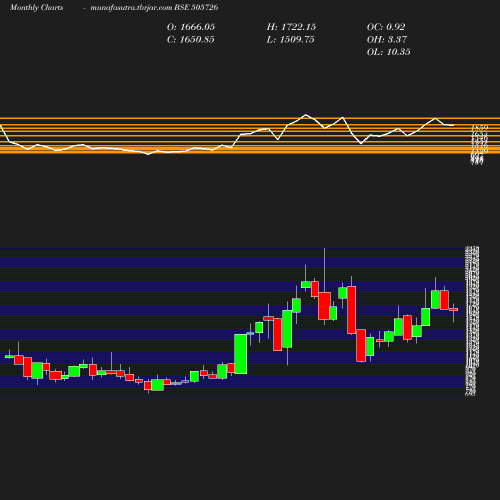
Task: Click the 'OH: 3.37' reading
Action: click(387, 39)
